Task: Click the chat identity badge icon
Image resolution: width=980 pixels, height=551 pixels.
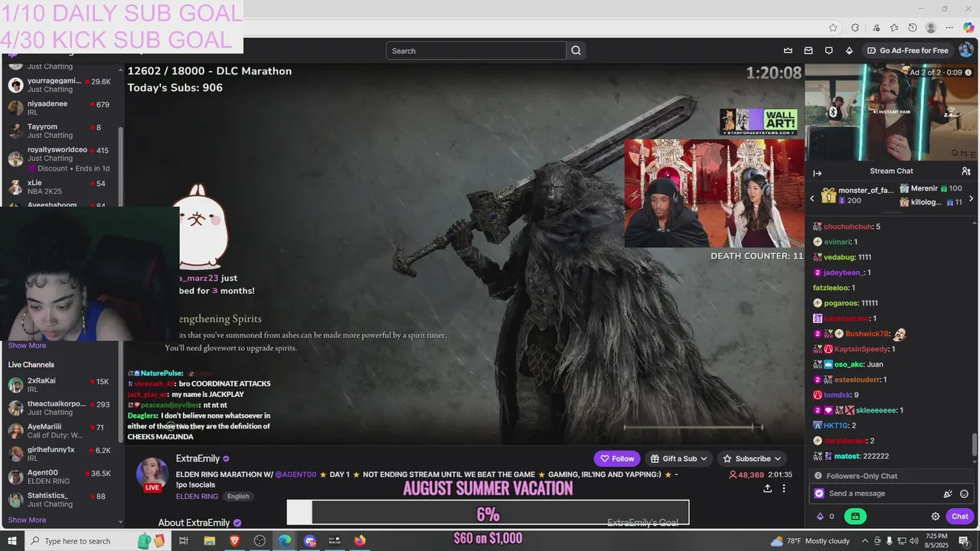Action: 819,494
